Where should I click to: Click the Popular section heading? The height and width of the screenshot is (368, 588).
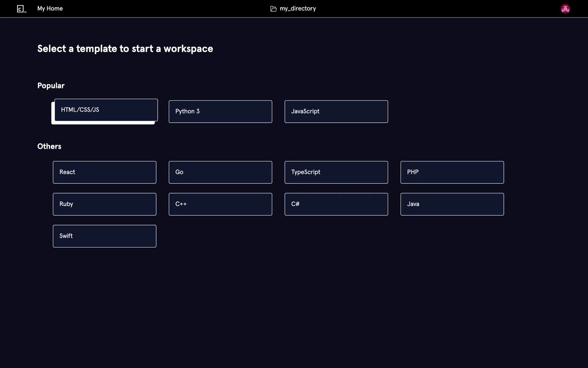[x=51, y=86]
